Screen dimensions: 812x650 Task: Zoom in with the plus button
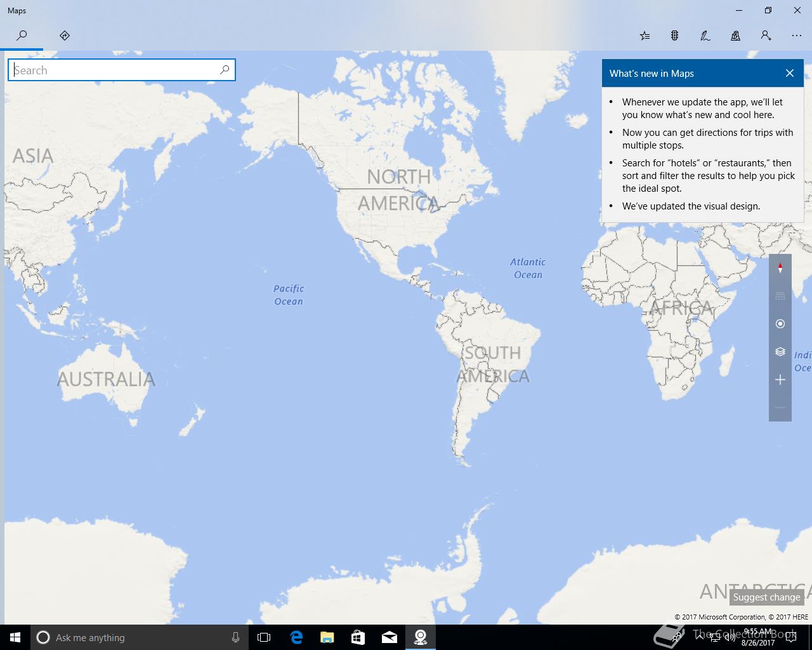coord(780,380)
